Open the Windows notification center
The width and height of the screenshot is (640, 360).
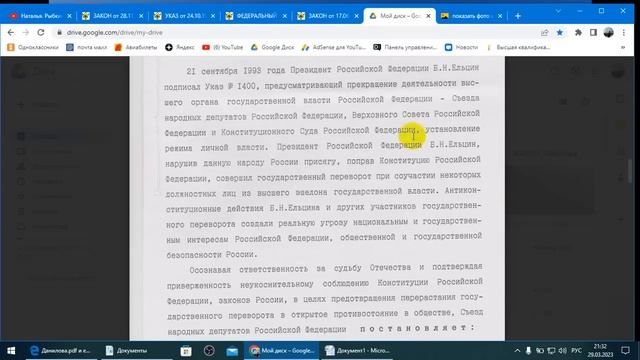tap(625, 351)
